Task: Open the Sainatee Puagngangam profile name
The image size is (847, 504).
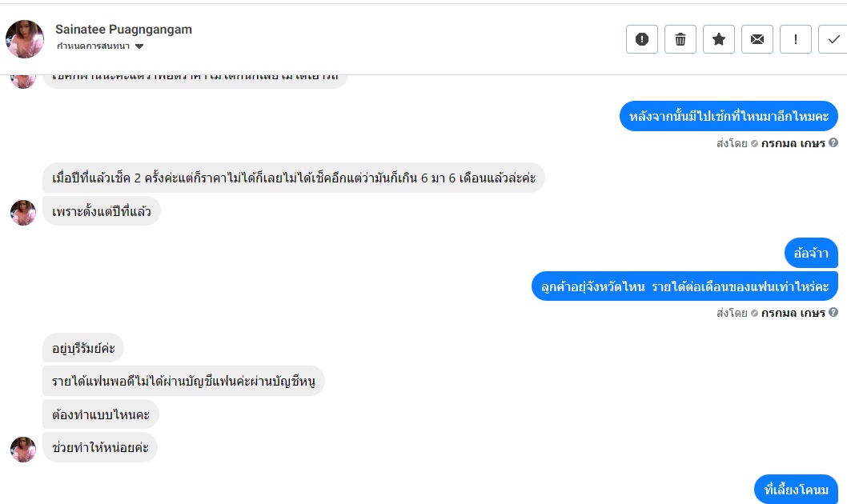Action: pos(123,30)
